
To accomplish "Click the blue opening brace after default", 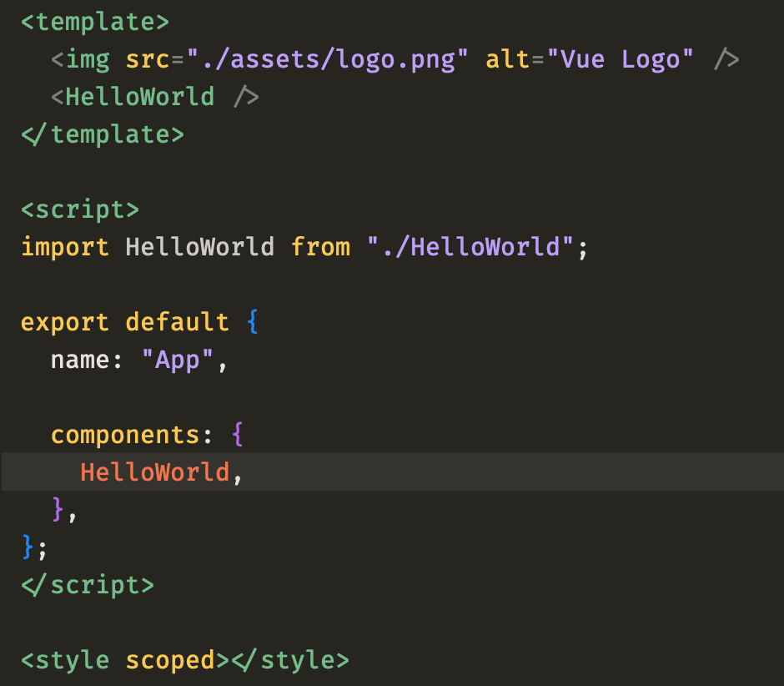I will point(253,322).
